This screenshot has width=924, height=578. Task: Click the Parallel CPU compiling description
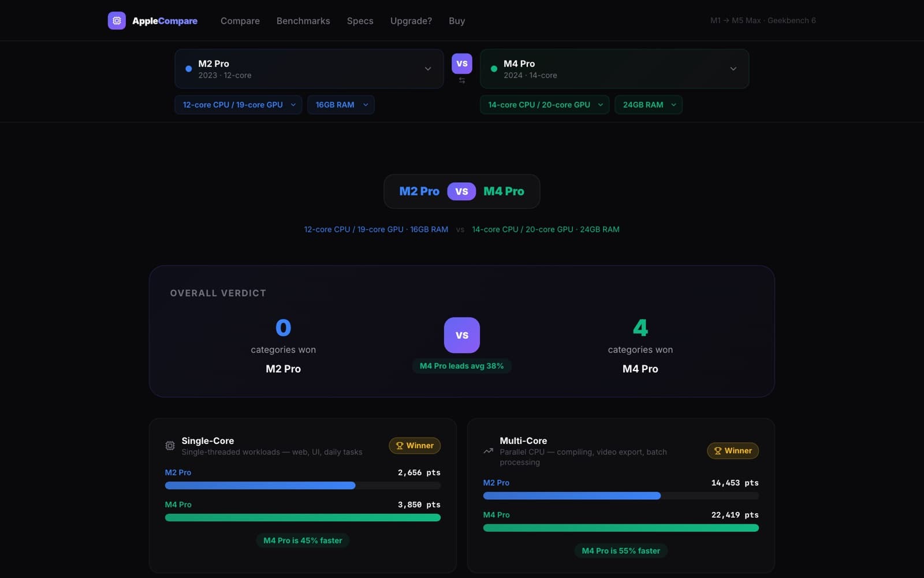[x=583, y=457]
